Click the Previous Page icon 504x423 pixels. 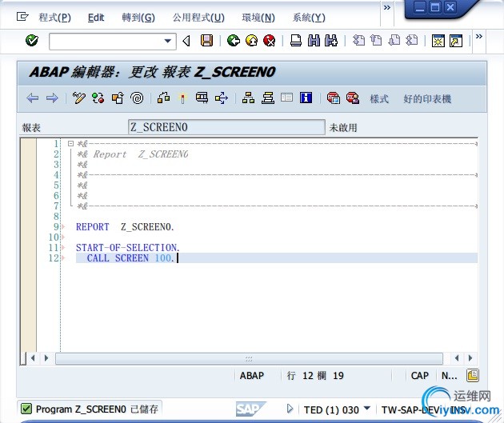point(376,41)
